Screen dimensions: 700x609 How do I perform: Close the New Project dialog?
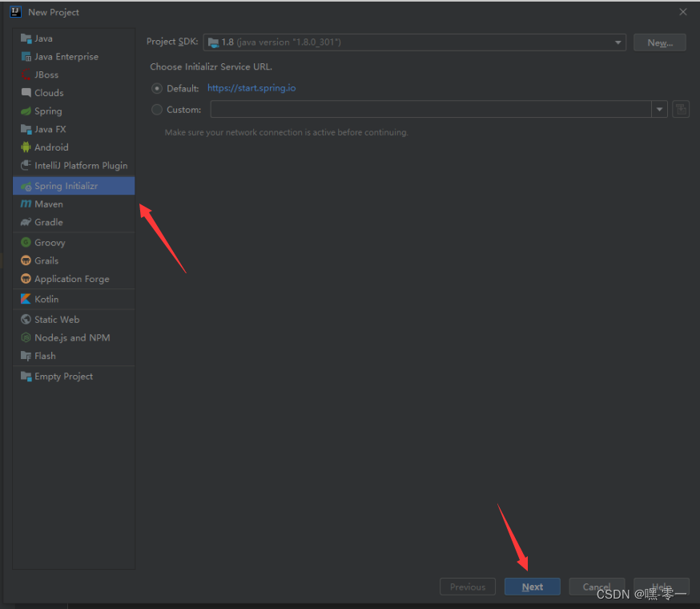point(683,12)
